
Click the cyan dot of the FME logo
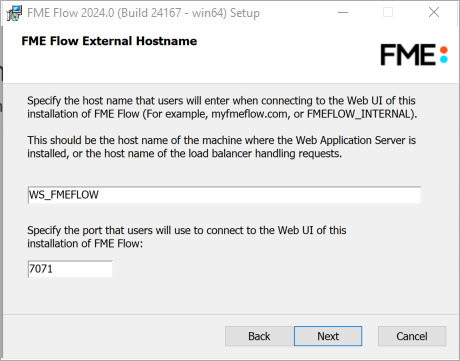pos(444,59)
